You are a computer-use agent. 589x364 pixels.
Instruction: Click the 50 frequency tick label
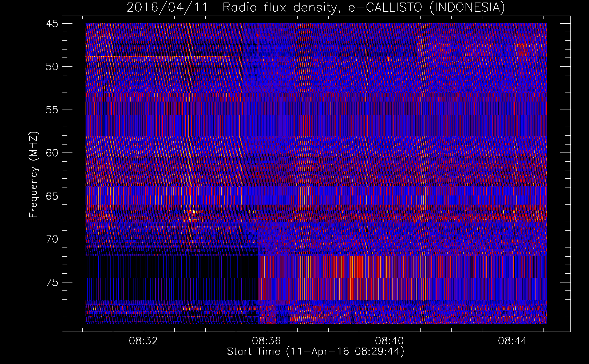pyautogui.click(x=52, y=67)
